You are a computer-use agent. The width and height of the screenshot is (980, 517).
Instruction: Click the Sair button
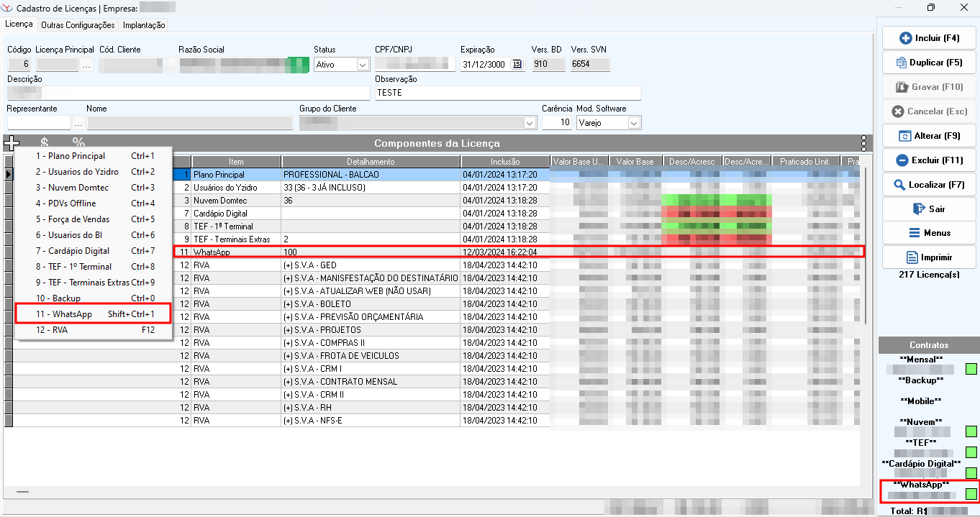tap(929, 209)
